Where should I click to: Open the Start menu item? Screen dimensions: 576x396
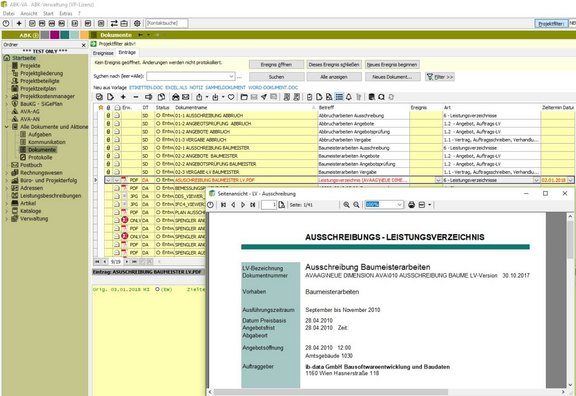(48, 14)
